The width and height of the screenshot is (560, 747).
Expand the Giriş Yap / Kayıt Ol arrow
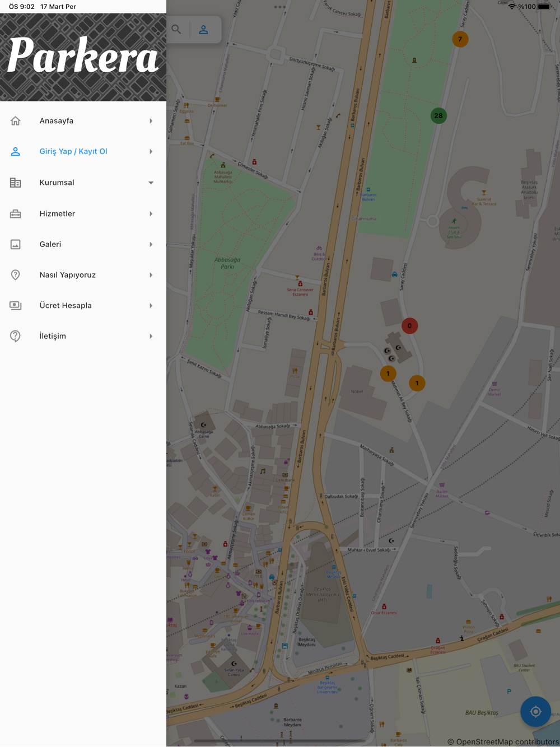[151, 152]
